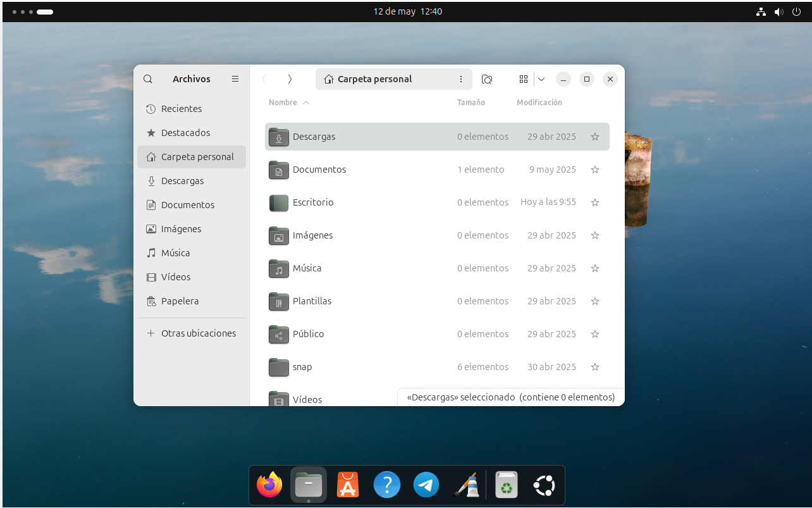The height and width of the screenshot is (508, 812).
Task: Launch Firefox from the dock
Action: [269, 485]
